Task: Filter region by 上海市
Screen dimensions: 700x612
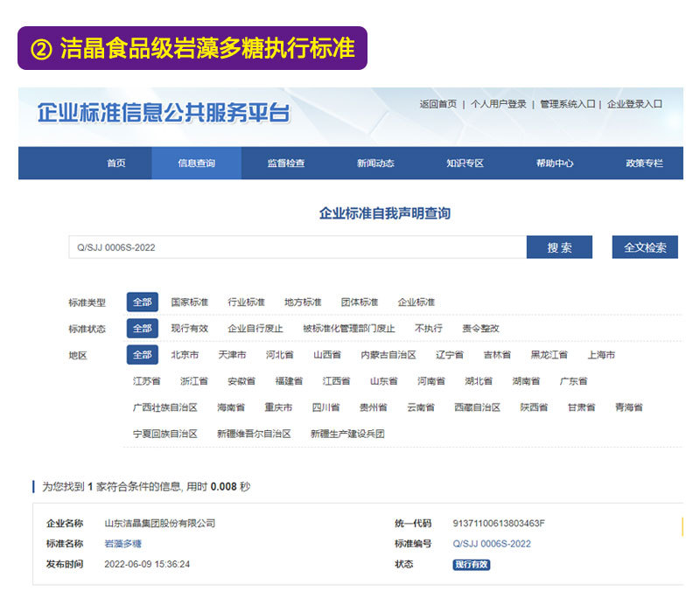Action: [601, 355]
